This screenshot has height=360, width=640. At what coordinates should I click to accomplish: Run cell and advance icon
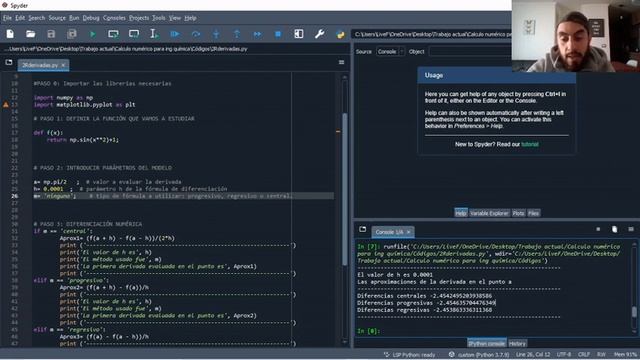coord(134,34)
